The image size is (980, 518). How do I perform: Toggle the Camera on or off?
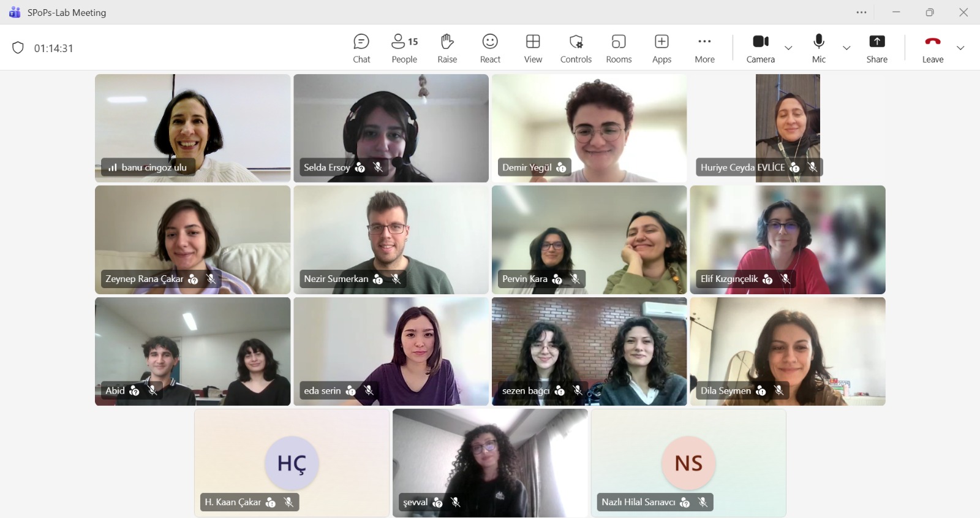point(760,48)
